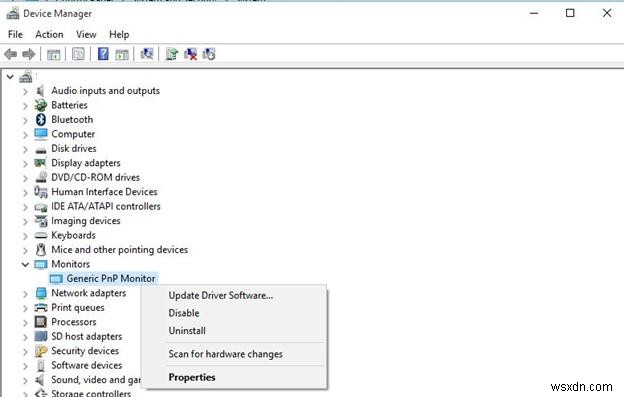The height and width of the screenshot is (397, 624).
Task: Click the Update driver software toolbar icon
Action: [172, 54]
